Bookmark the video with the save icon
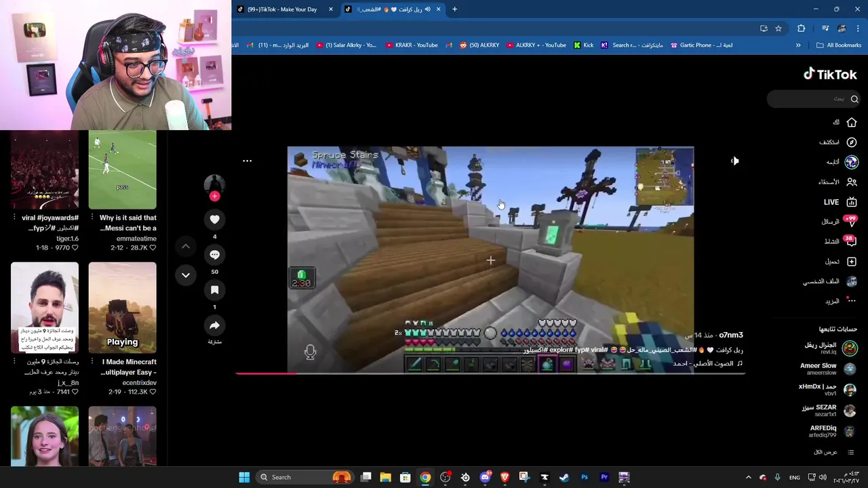The image size is (868, 488). click(x=214, y=290)
